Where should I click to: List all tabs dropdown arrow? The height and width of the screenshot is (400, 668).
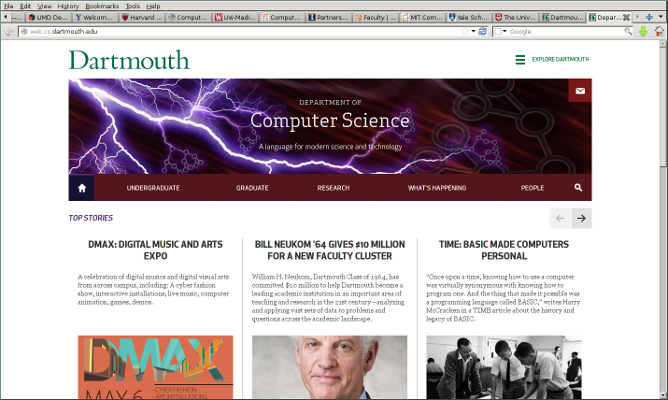661,17
